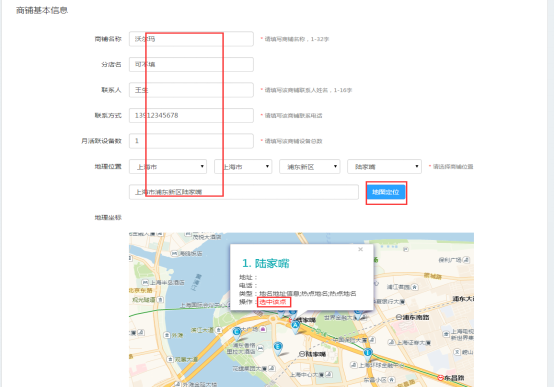
Task: Focus the 月活跃设备数 input field
Action: tap(191, 141)
